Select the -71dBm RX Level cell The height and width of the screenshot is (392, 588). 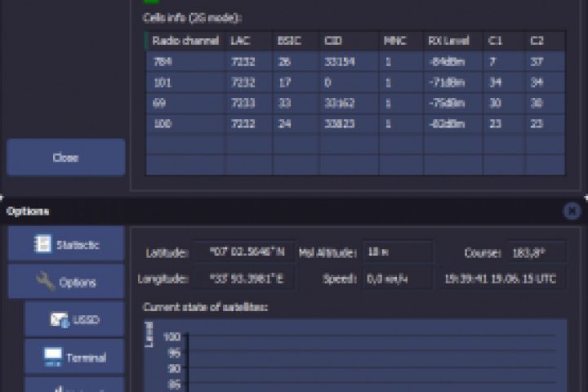coord(453,82)
